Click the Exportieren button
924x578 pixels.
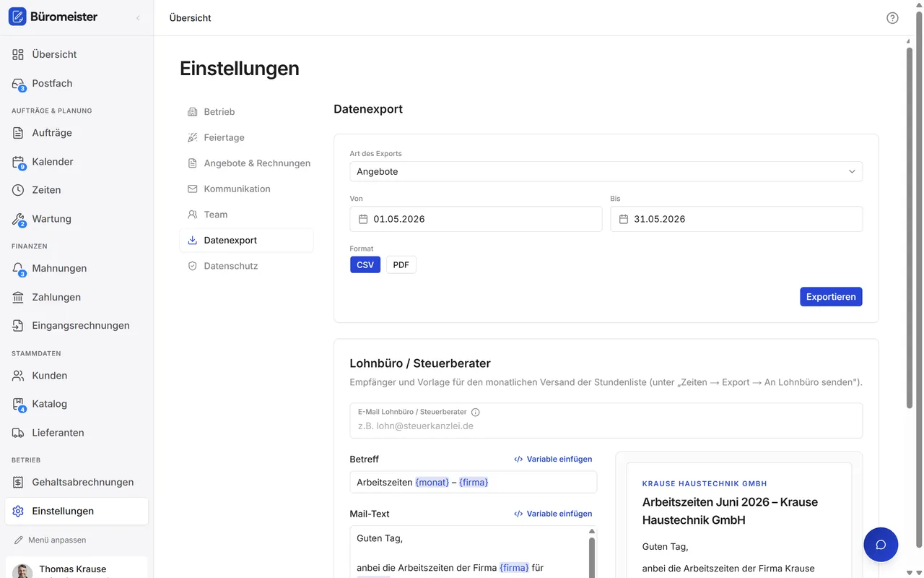[x=831, y=297]
